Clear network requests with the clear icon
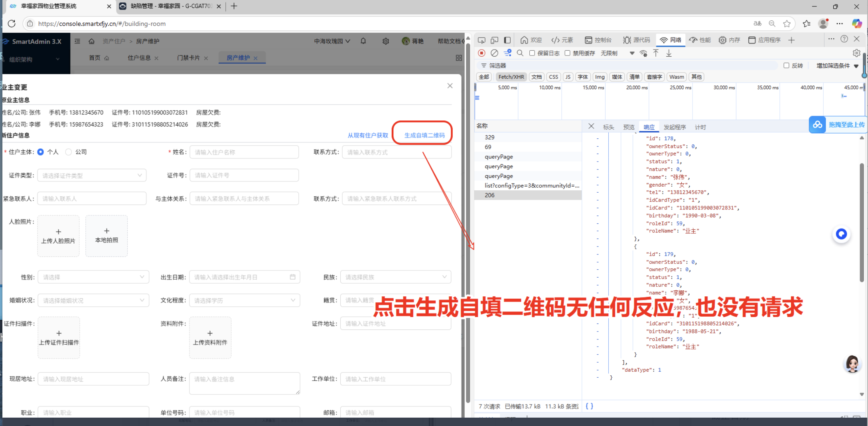Image resolution: width=868 pixels, height=426 pixels. coord(495,53)
